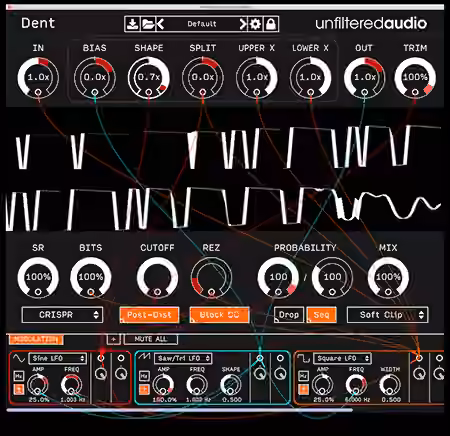450x436 pixels.
Task: Click the SHAPE knob showing 0.7x
Action: (x=149, y=77)
